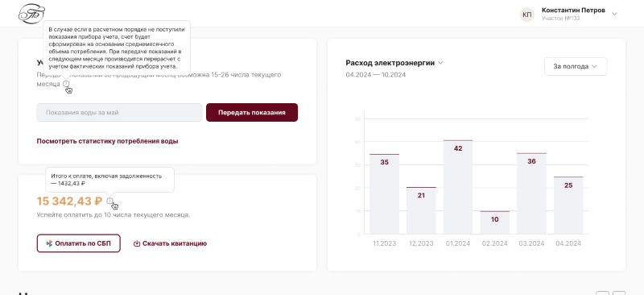Select the 03.2024 bar showing 36
Viewport: 644px width, 295px height.
tap(531, 193)
